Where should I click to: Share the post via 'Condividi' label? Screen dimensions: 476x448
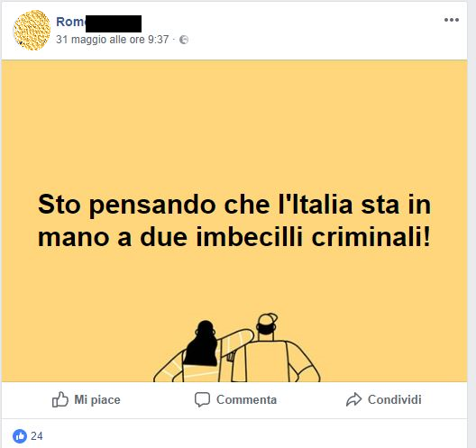point(395,399)
